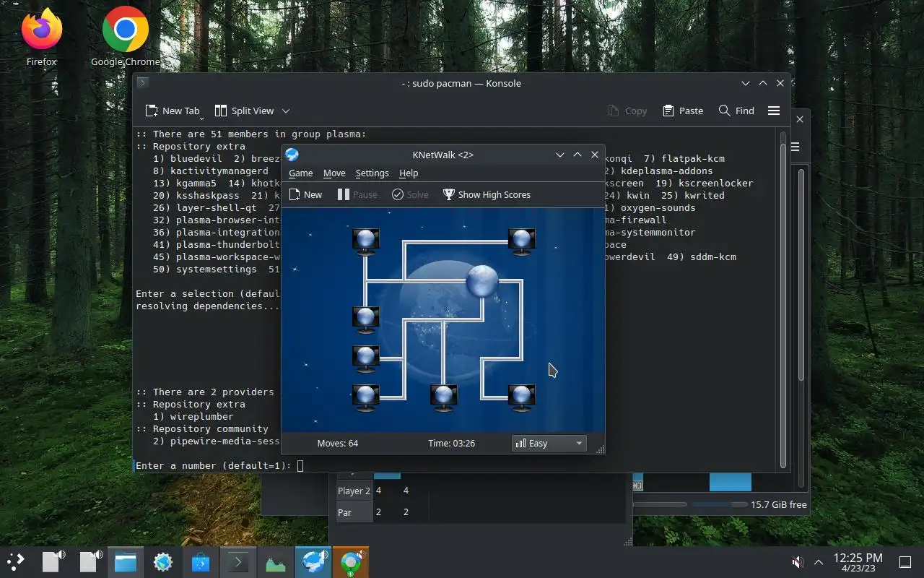
Task: Toggle mute on second blank-file taskbar entry
Action: [99, 554]
